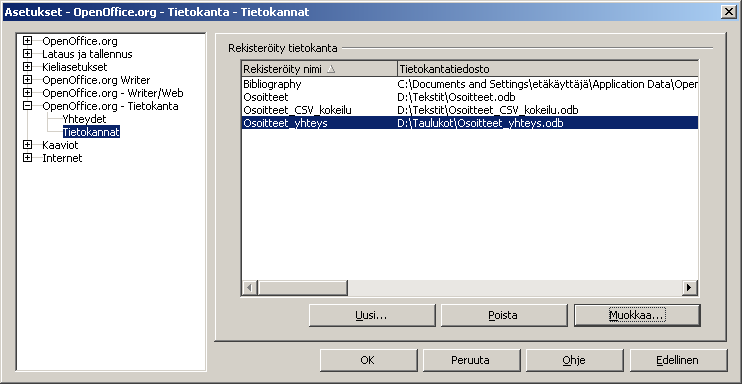
Task: Select Tietokannat tree item
Action: click(x=91, y=132)
